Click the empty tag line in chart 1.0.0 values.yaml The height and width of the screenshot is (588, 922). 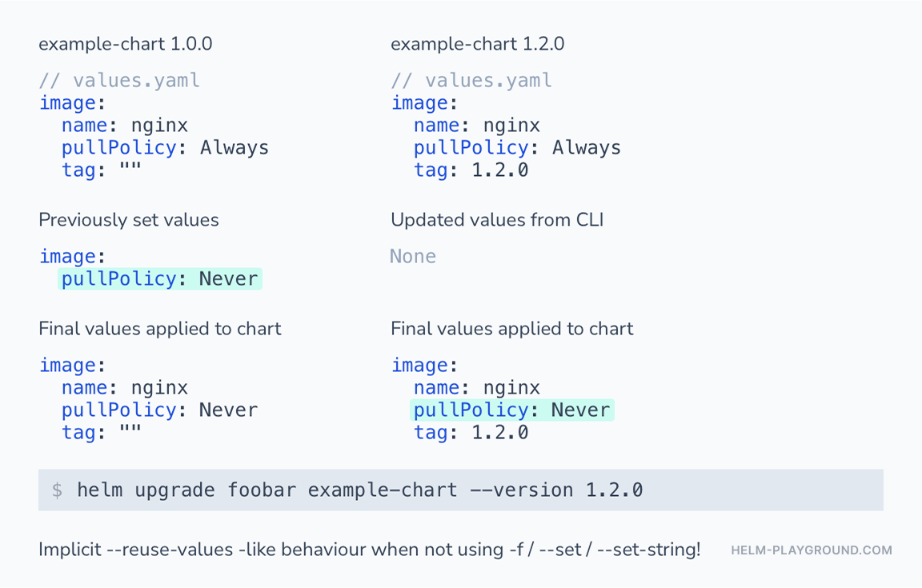tap(102, 170)
